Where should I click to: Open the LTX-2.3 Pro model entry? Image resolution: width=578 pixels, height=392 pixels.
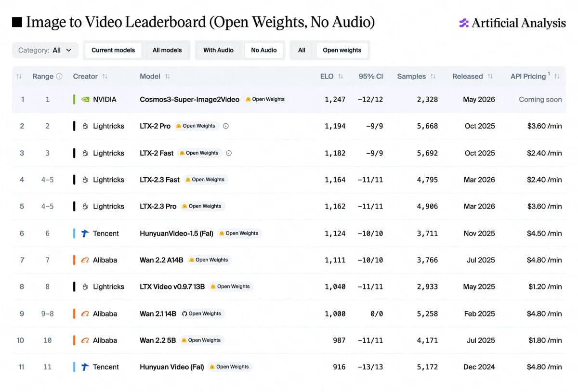[158, 207]
